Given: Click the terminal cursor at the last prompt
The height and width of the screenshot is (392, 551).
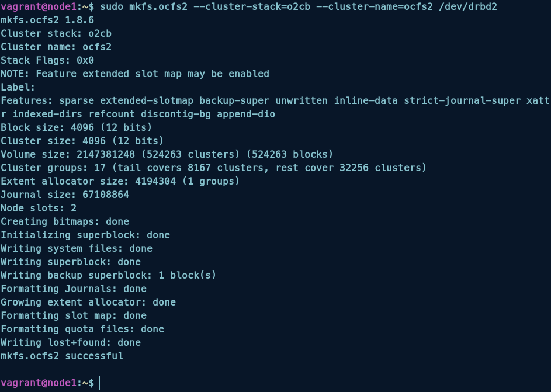Looking at the screenshot, I should coord(103,383).
